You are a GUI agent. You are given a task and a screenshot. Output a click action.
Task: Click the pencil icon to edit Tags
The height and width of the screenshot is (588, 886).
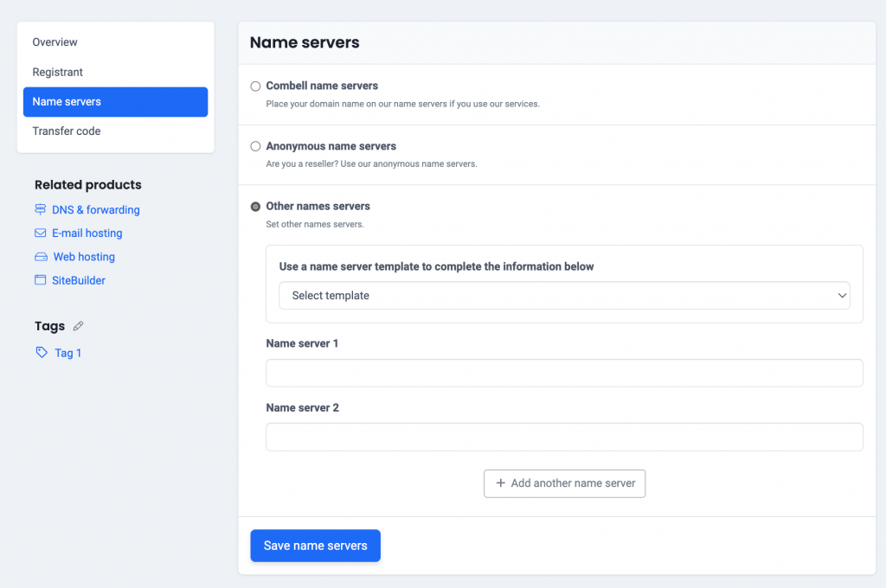pos(79,326)
